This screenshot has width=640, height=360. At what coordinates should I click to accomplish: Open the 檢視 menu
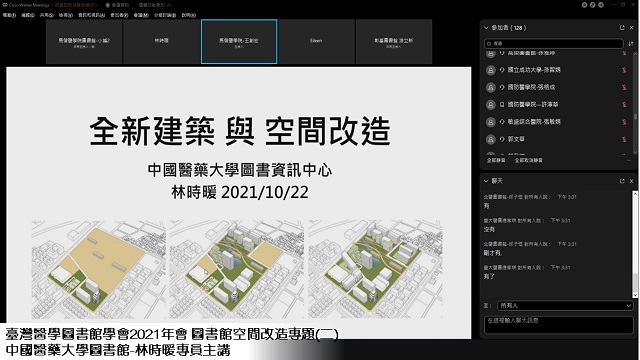pyautogui.click(x=65, y=15)
